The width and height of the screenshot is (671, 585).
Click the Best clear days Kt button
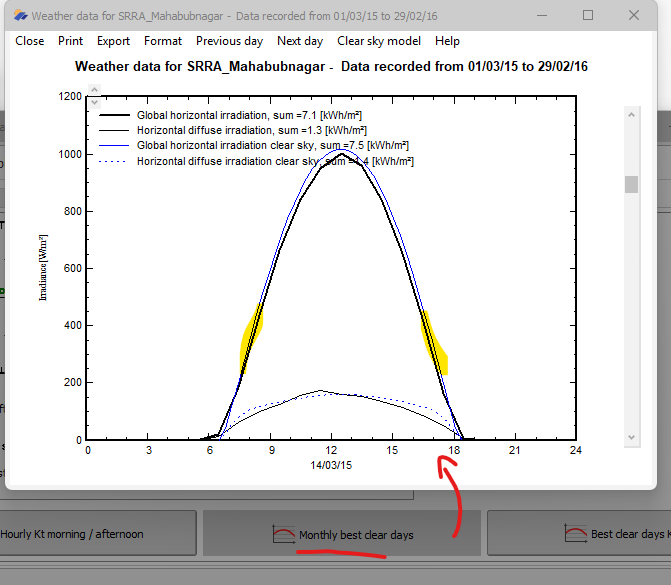tap(579, 533)
